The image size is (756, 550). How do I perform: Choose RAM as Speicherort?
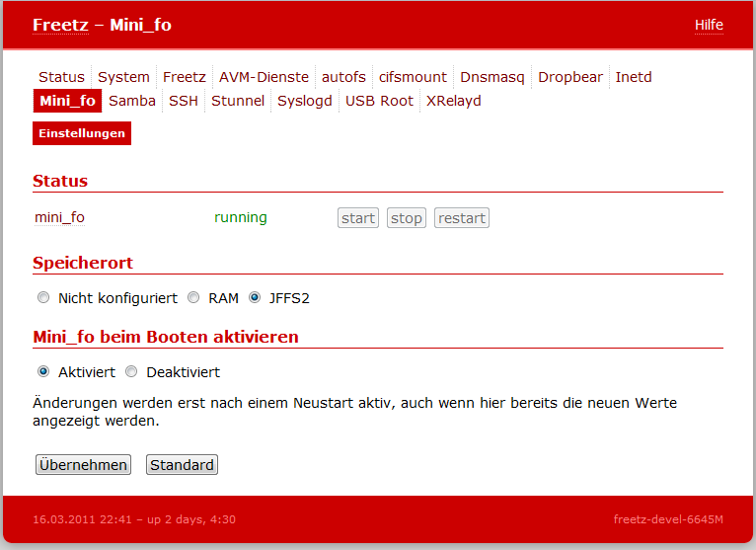pyautogui.click(x=193, y=298)
